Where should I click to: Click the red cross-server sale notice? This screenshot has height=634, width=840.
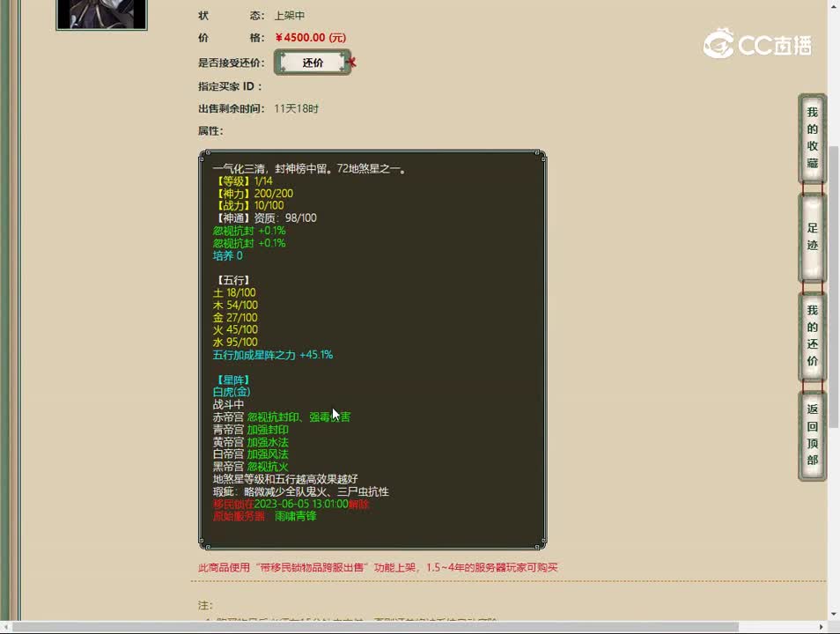click(x=379, y=568)
